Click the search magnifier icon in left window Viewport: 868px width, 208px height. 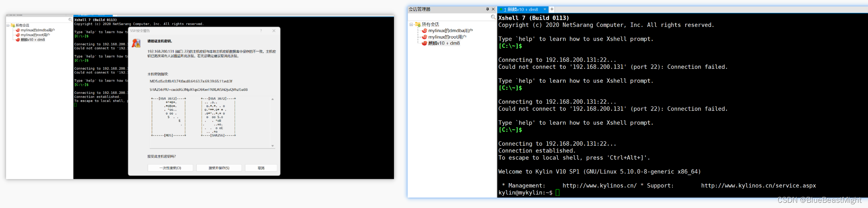[70, 20]
